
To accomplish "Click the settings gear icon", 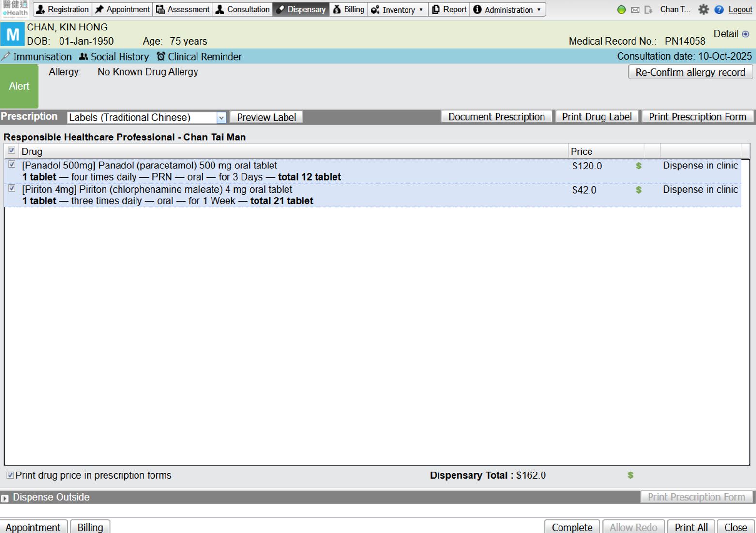I will (x=703, y=10).
